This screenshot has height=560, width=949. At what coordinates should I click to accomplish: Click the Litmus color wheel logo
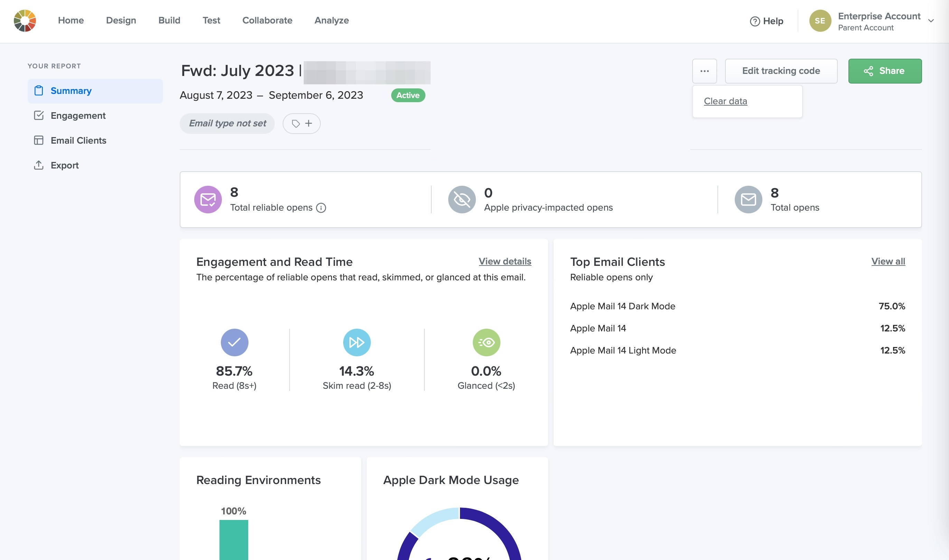tap(25, 21)
